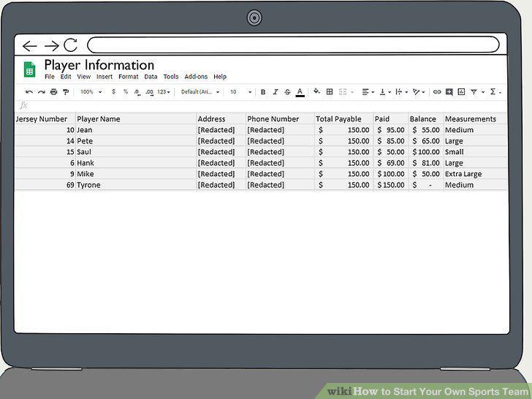This screenshot has width=532, height=399.
Task: Open the font size 10 dropdown
Action: 240,92
